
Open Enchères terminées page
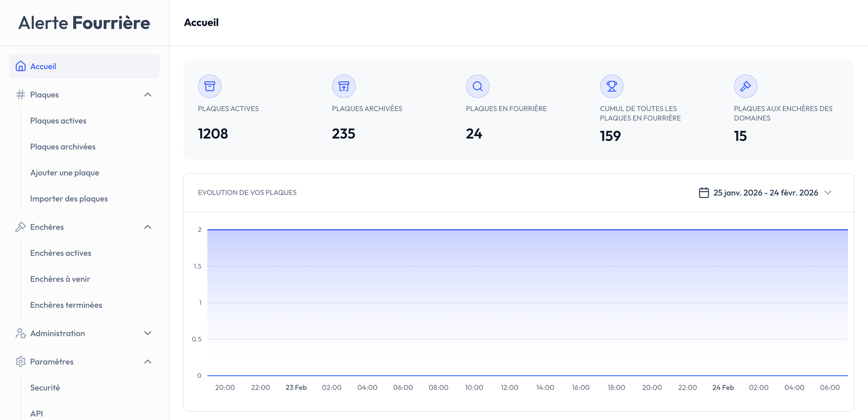pos(66,305)
